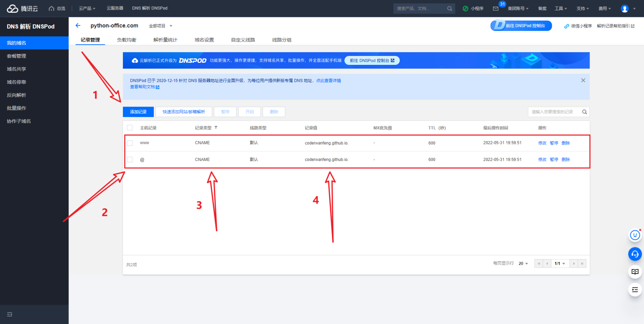Open the 小程序 mini program icon
This screenshot has width=644, height=324.
pyautogui.click(x=466, y=8)
